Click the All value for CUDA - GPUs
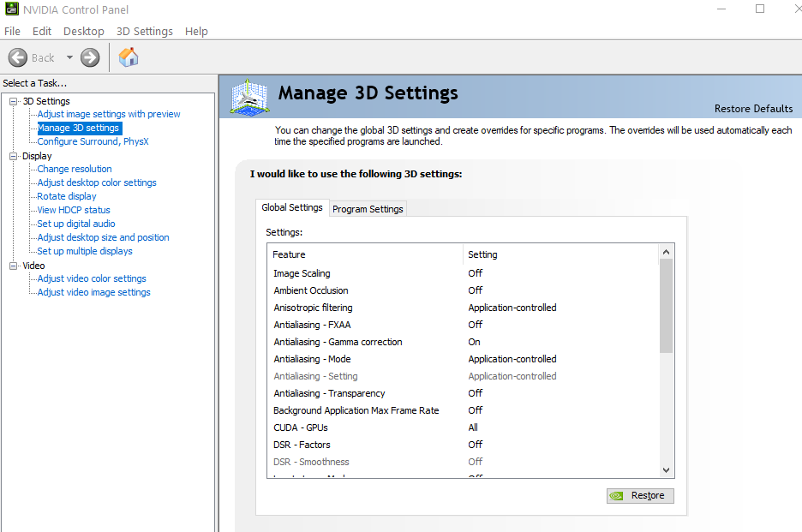 tap(473, 427)
